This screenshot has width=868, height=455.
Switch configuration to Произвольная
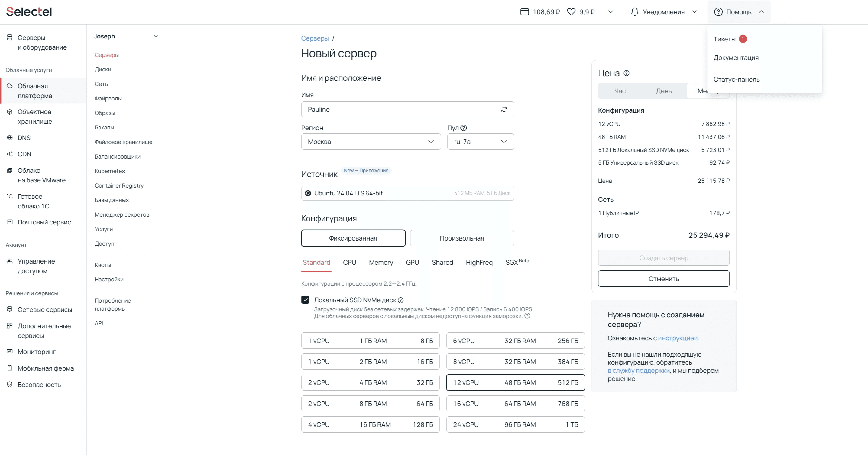tap(462, 238)
